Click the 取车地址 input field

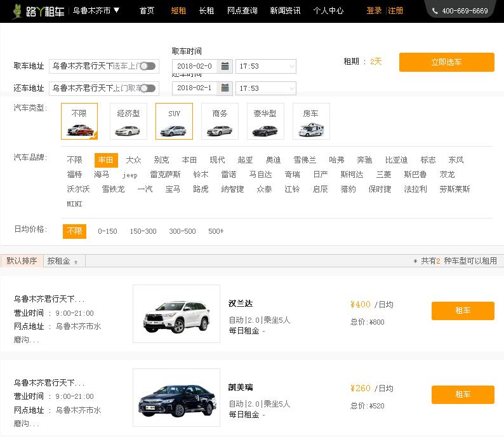83,66
